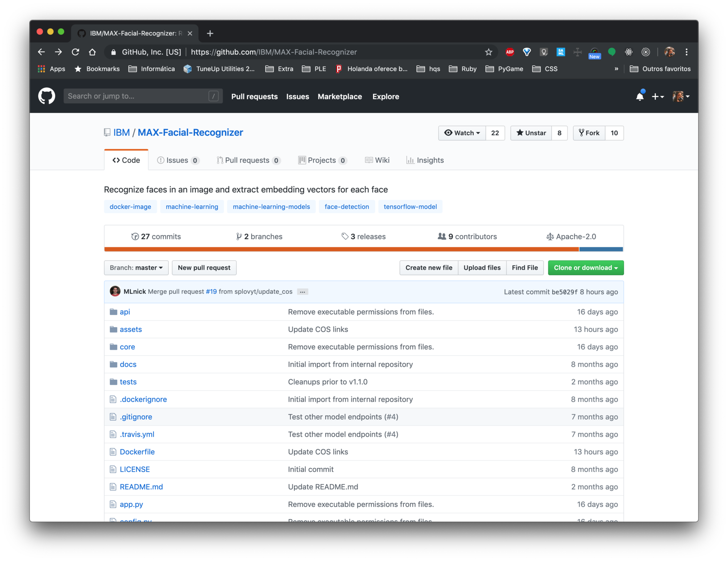Click Create new file

pos(429,268)
